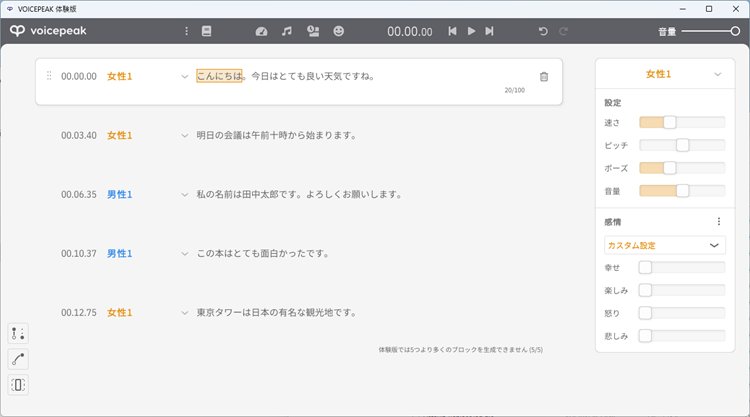
Task: Click timestamp 00.12.75
Action: 79,312
